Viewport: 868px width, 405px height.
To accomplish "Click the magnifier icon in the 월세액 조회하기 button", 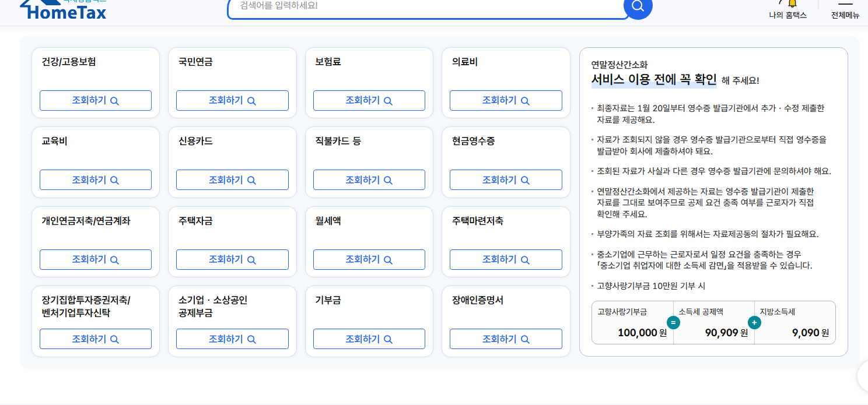I will pyautogui.click(x=388, y=259).
